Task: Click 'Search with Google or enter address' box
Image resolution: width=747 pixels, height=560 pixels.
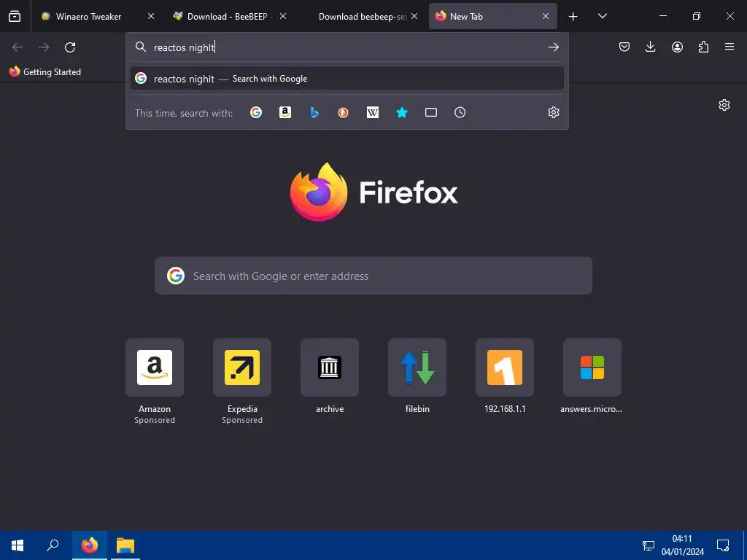Action: tap(373, 276)
